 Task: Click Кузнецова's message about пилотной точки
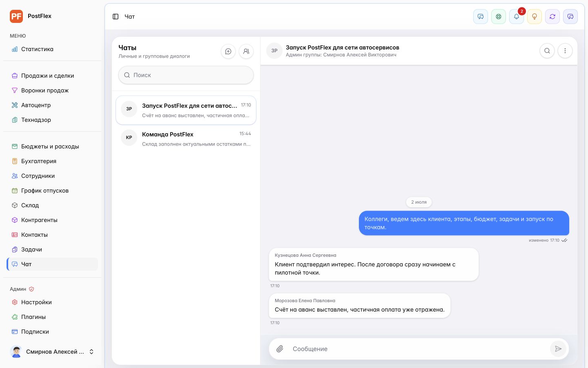374,265
